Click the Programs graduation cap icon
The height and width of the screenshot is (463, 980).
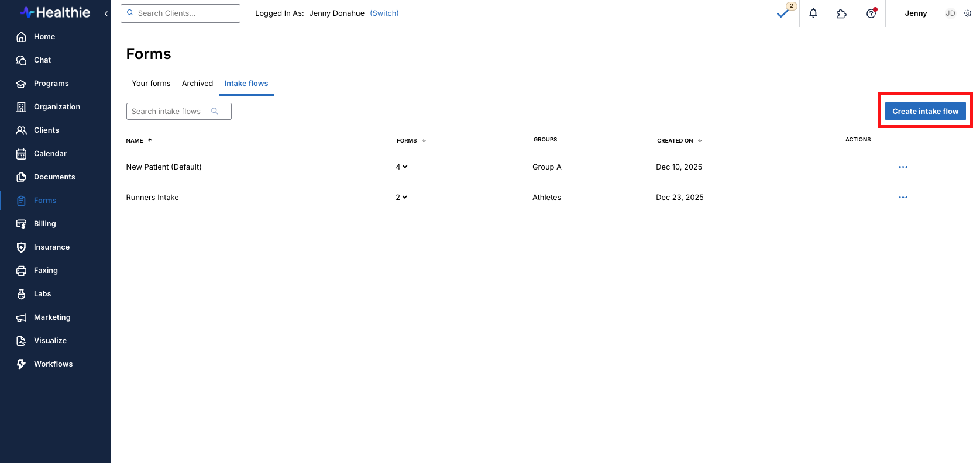point(21,84)
